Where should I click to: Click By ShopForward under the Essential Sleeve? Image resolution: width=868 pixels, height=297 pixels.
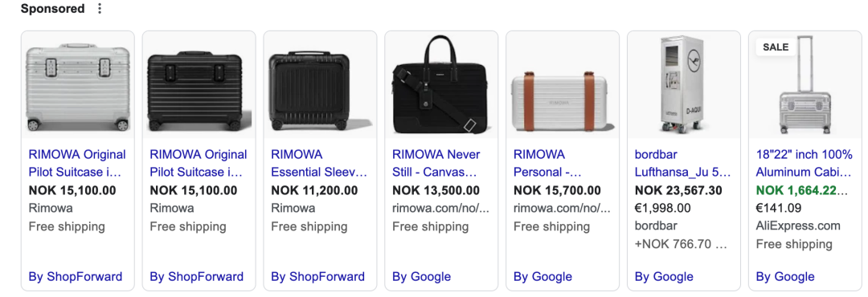coord(317,277)
